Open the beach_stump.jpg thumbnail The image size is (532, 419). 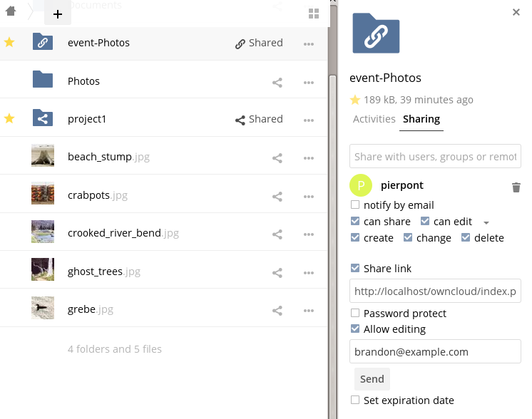(43, 157)
